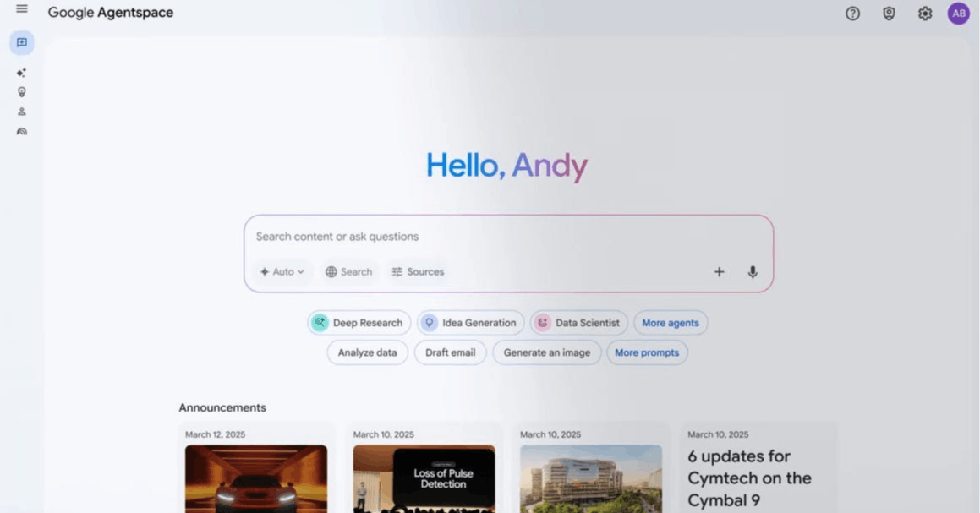Click the broadcast feed sidebar icon
Screen dimensions: 980x513
point(22,131)
